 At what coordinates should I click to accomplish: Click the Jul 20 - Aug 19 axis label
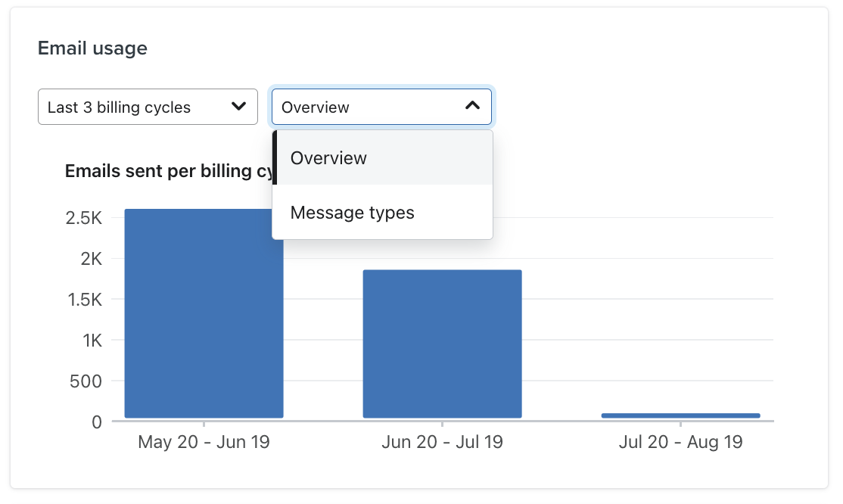tap(681, 441)
